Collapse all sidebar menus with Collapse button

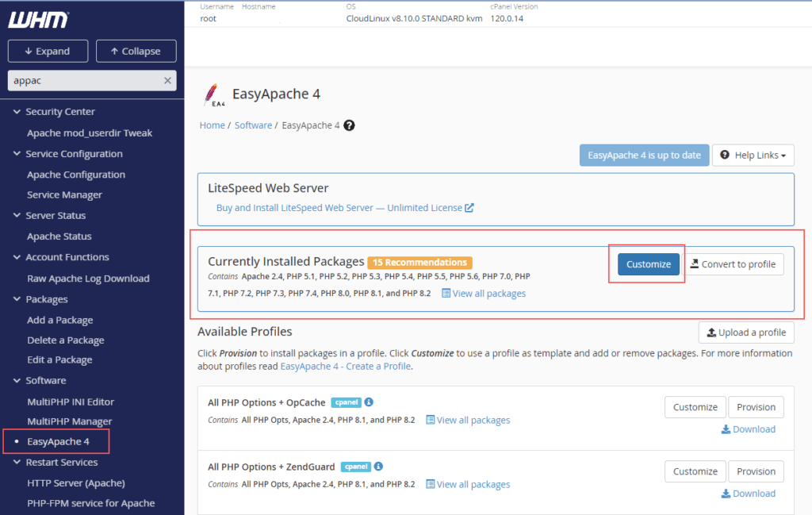pos(136,52)
